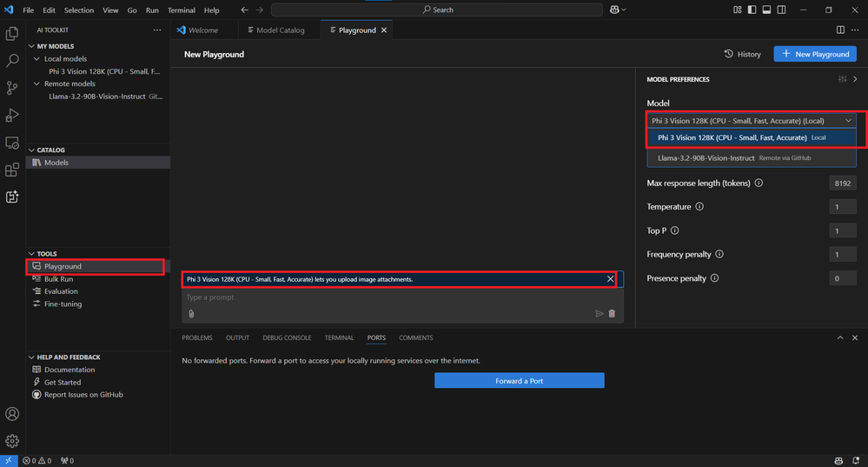This screenshot has height=467, width=868.
Task: Open editor More Actions menu
Action: (855, 30)
